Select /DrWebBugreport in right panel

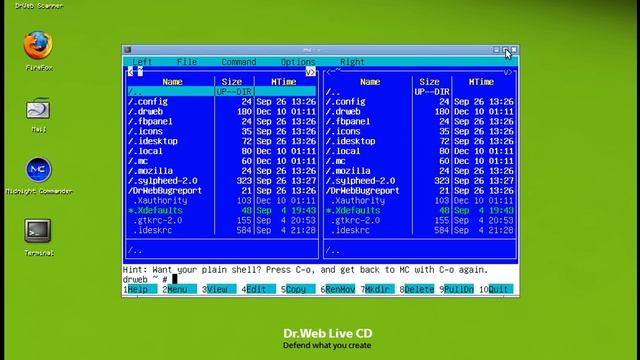pyautogui.click(x=420, y=191)
